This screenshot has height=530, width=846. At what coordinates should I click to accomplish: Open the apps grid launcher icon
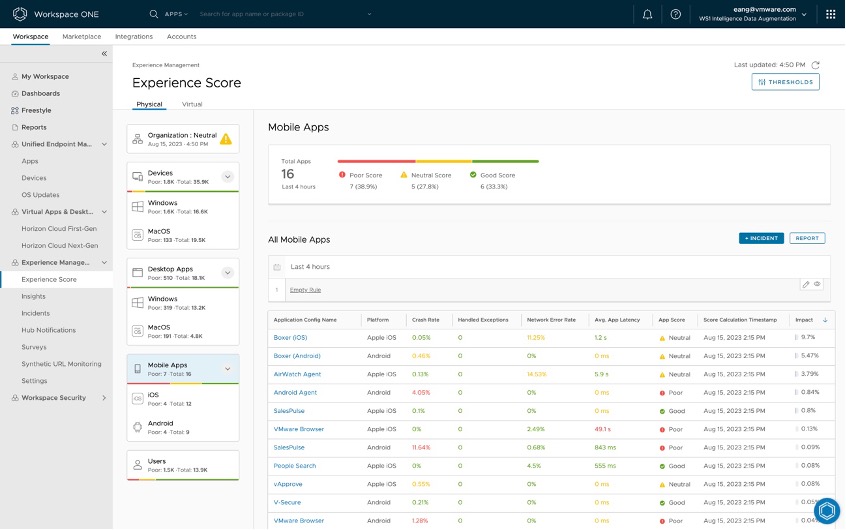click(830, 14)
